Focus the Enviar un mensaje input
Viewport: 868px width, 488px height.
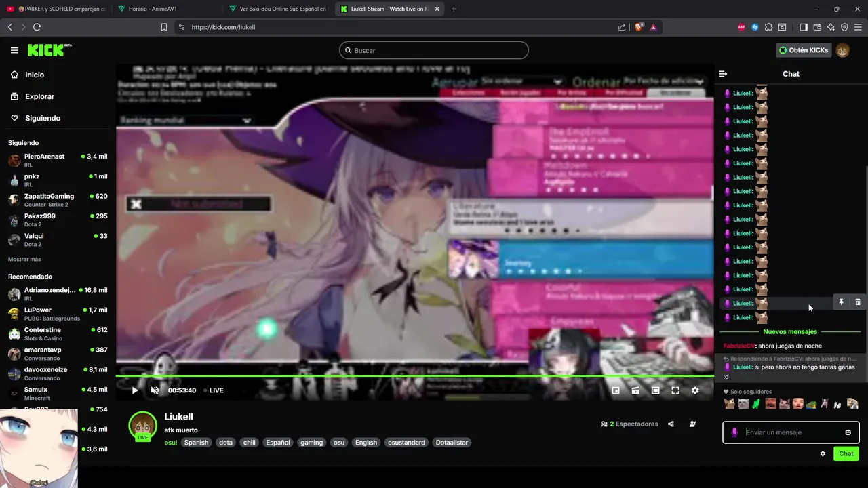click(x=792, y=432)
